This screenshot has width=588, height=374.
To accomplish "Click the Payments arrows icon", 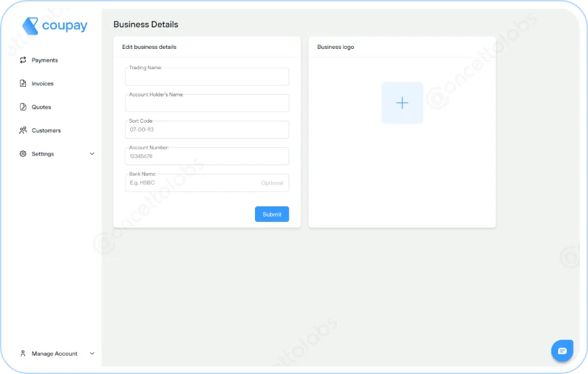I will pos(23,60).
